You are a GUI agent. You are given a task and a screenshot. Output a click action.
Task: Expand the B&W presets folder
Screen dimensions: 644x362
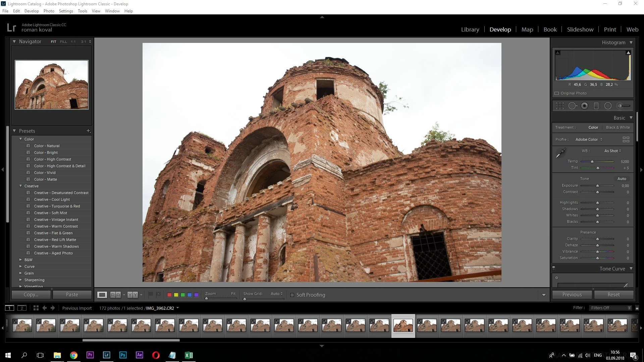point(21,260)
